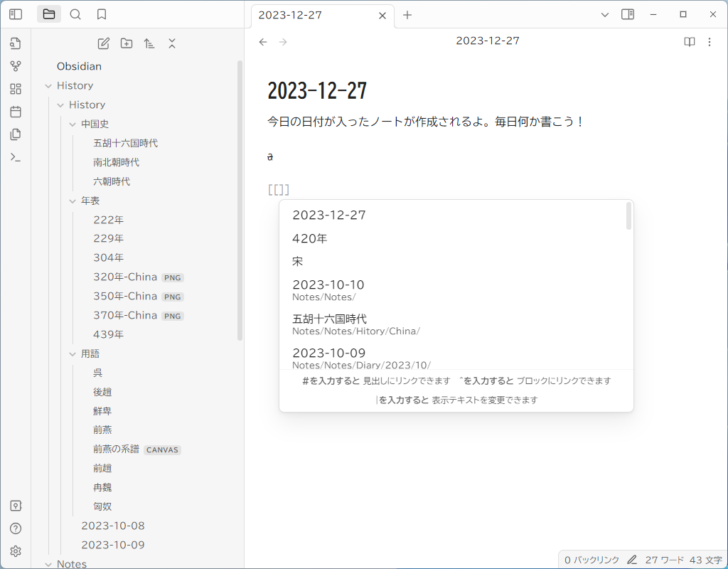This screenshot has width=728, height=569.
Task: Open the 439年 note
Action: pos(108,334)
